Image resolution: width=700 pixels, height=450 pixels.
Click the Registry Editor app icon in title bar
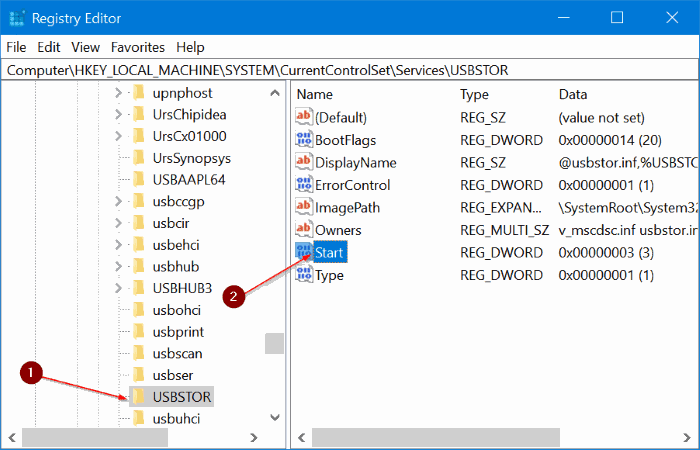coord(17,18)
